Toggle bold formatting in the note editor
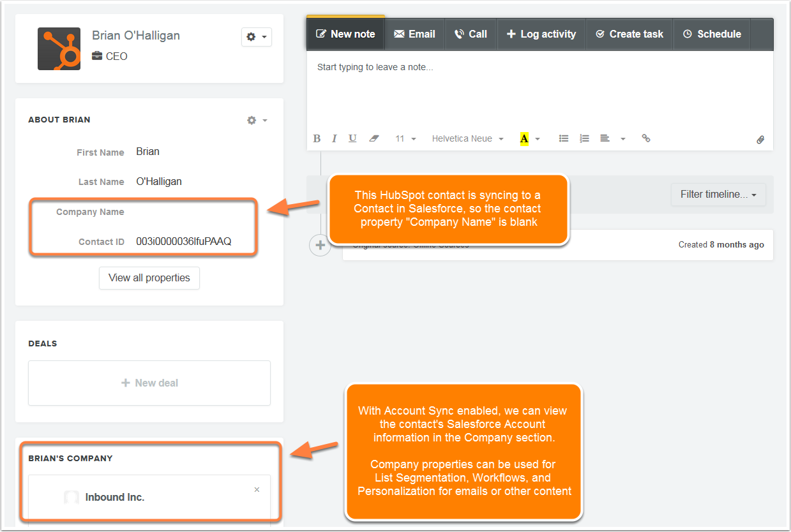The height and width of the screenshot is (532, 791). coord(317,138)
